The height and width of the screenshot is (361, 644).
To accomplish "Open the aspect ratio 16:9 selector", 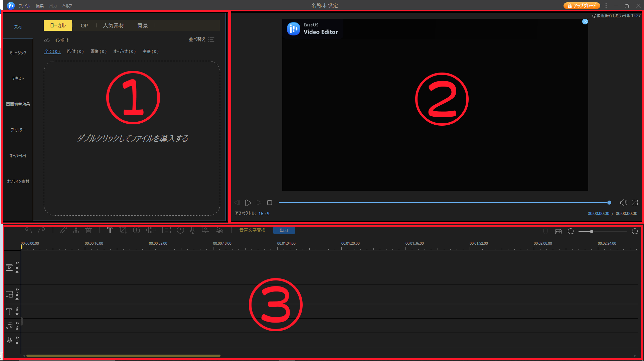I will [264, 214].
